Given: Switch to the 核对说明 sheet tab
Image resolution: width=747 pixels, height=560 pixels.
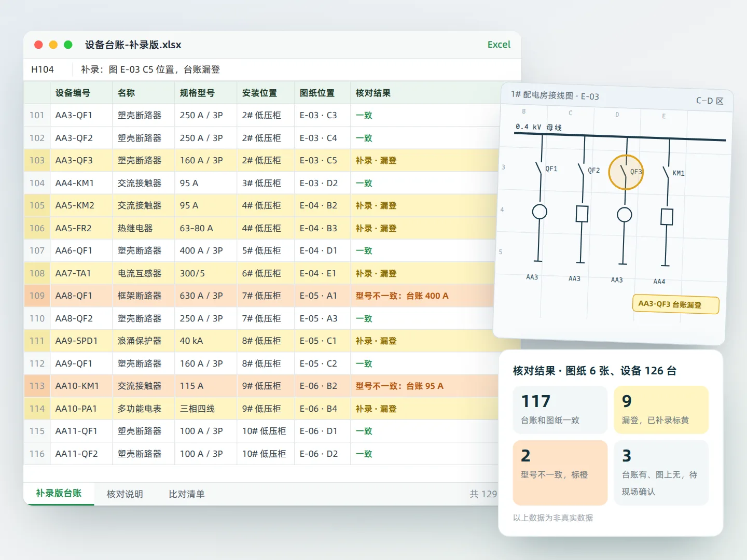Looking at the screenshot, I should pos(125,494).
